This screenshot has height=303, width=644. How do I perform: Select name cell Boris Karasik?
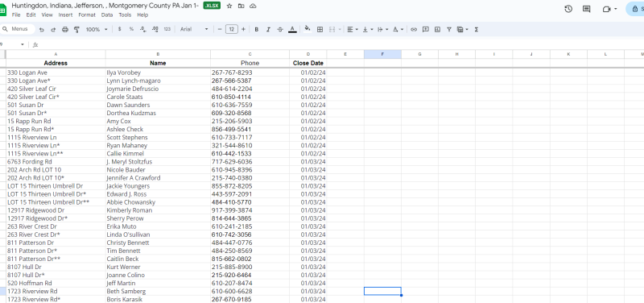(x=158, y=299)
